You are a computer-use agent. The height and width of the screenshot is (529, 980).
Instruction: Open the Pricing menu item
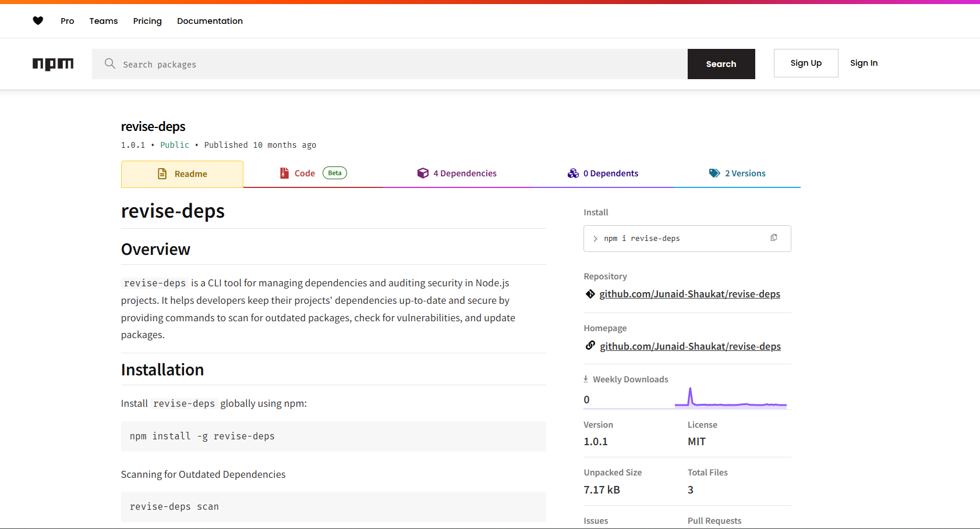point(147,21)
